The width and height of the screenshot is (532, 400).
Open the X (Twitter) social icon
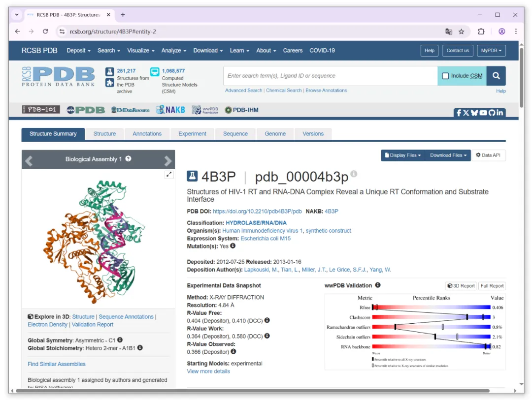coord(466,113)
